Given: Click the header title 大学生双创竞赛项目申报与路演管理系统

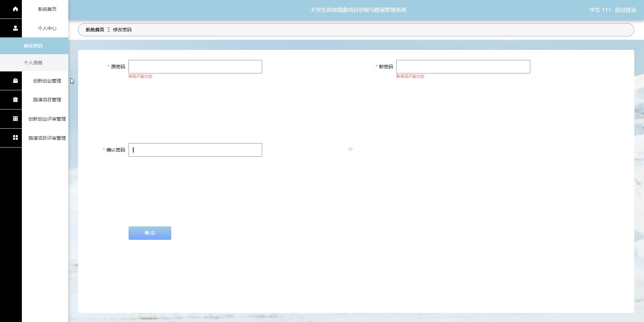Looking at the screenshot, I should point(358,10).
